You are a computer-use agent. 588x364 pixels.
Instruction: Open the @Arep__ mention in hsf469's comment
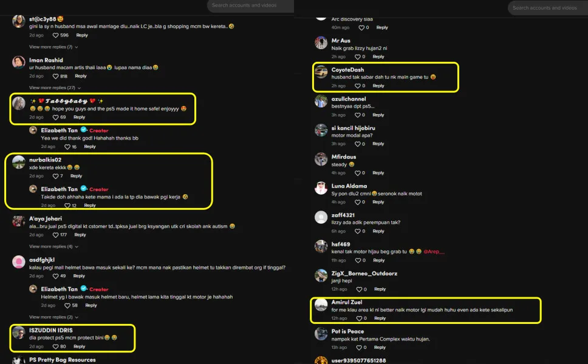point(434,252)
